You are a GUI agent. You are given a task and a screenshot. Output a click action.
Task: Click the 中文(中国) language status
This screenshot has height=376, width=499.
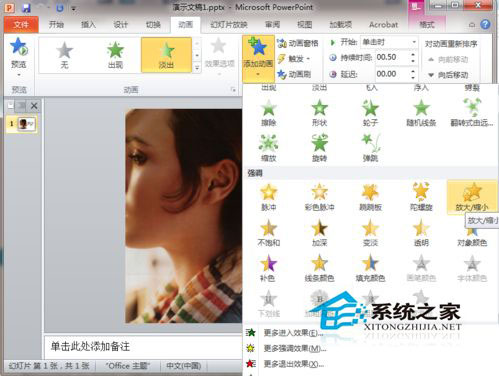pyautogui.click(x=183, y=366)
